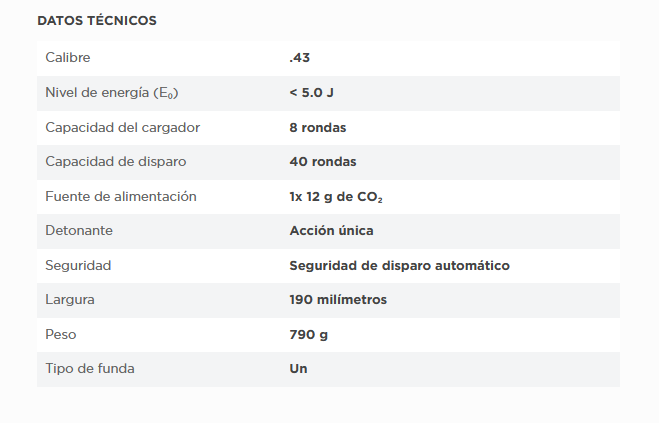Viewport: 659px width, 423px height.
Task: Select Fuente de alimentación label
Action: point(121,196)
